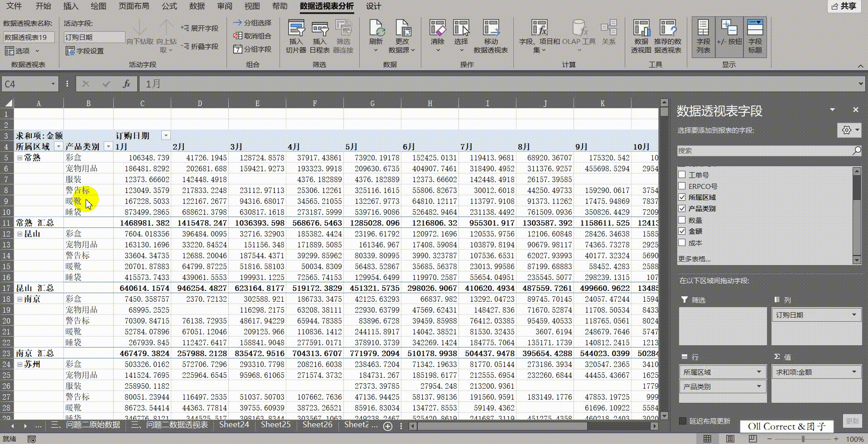
Task: Open the 订购日期 column filter dropdown
Action: pyautogui.click(x=166, y=135)
